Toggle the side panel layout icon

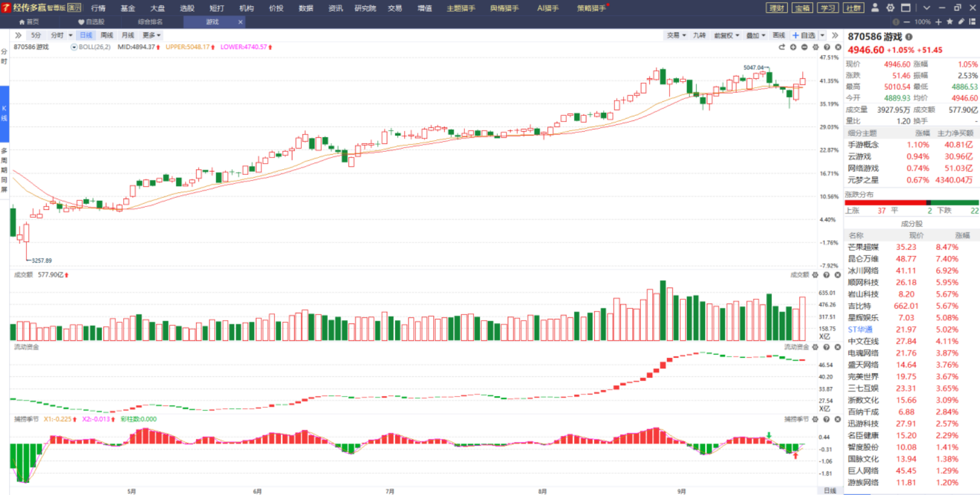(x=972, y=22)
